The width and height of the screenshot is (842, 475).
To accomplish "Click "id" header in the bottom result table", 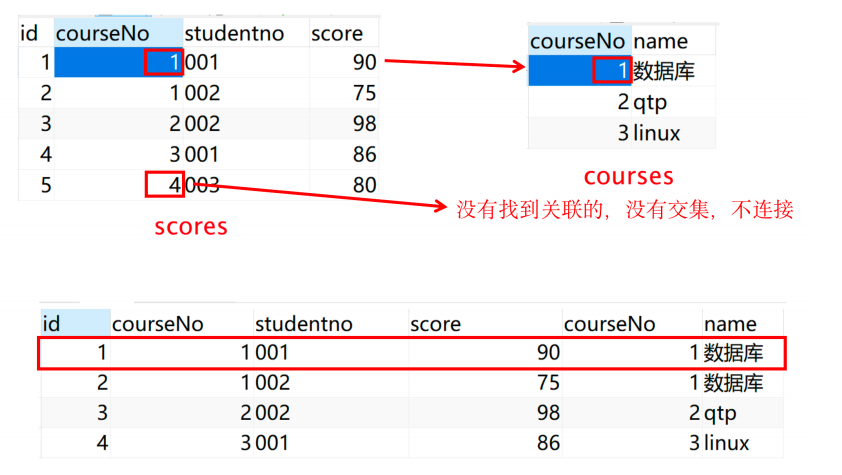I will (50, 324).
